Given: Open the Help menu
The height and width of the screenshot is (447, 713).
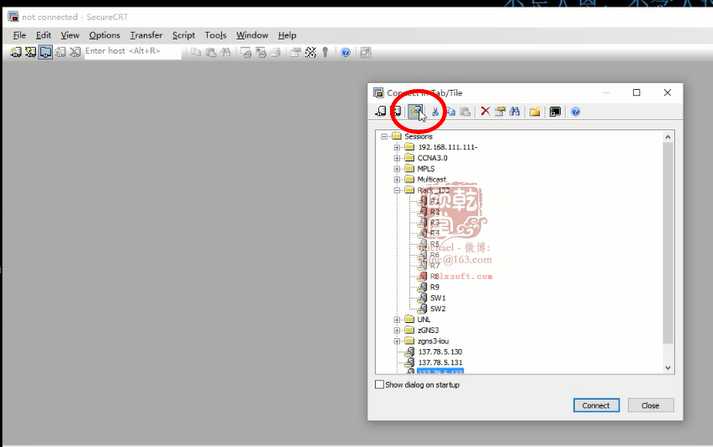Looking at the screenshot, I should pos(287,35).
